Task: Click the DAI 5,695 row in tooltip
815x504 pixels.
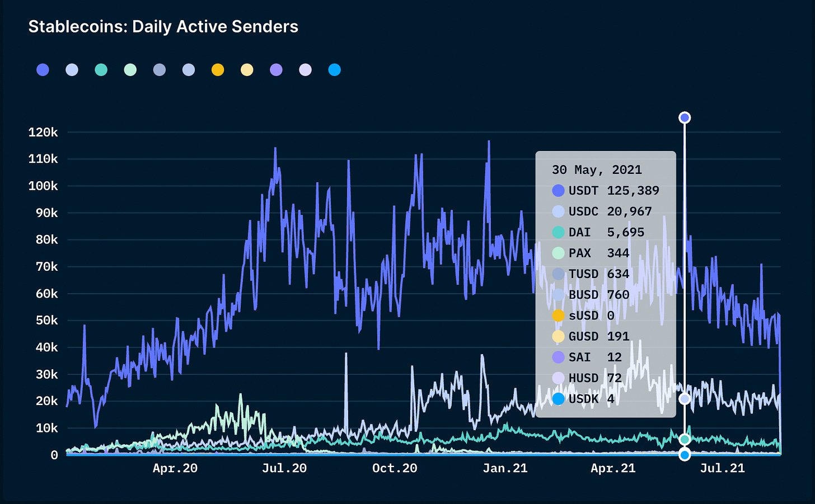Action: pyautogui.click(x=598, y=232)
